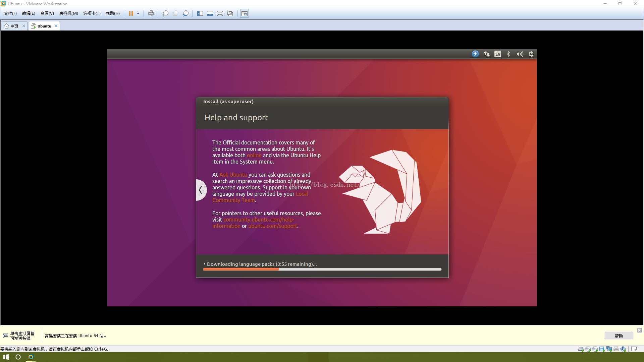Open the Ubuntu system gear menu
The width and height of the screenshot is (644, 362).
pos(531,54)
